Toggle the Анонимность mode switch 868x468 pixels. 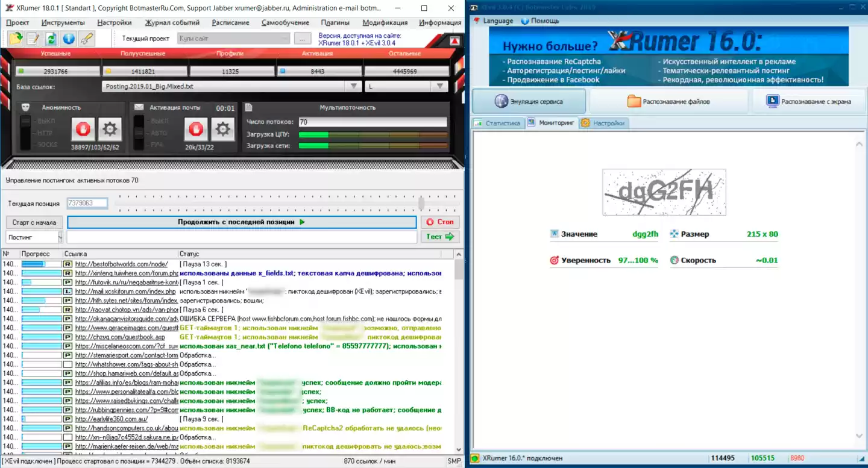[25, 133]
